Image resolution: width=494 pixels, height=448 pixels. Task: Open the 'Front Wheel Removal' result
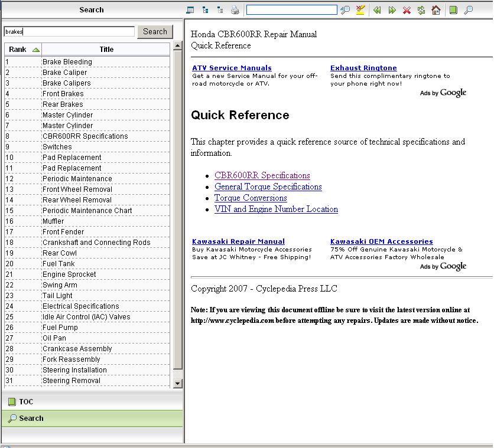click(x=87, y=189)
